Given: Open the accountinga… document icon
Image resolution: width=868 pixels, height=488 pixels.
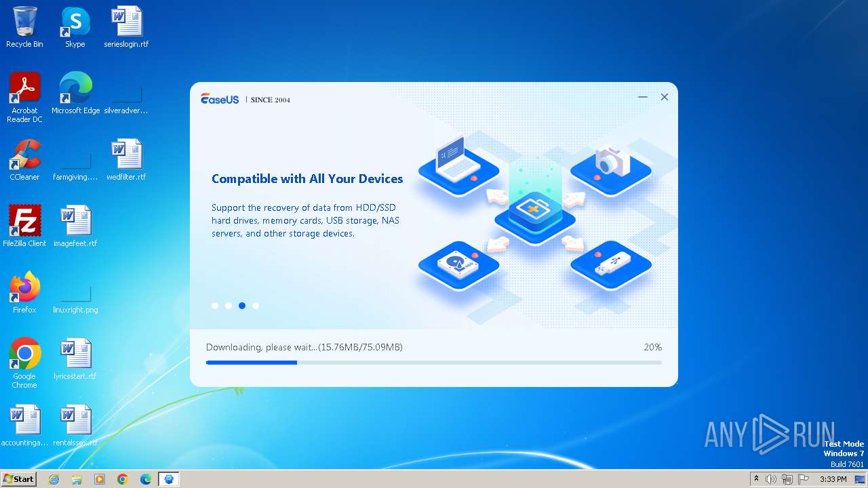Looking at the screenshot, I should pos(24,426).
